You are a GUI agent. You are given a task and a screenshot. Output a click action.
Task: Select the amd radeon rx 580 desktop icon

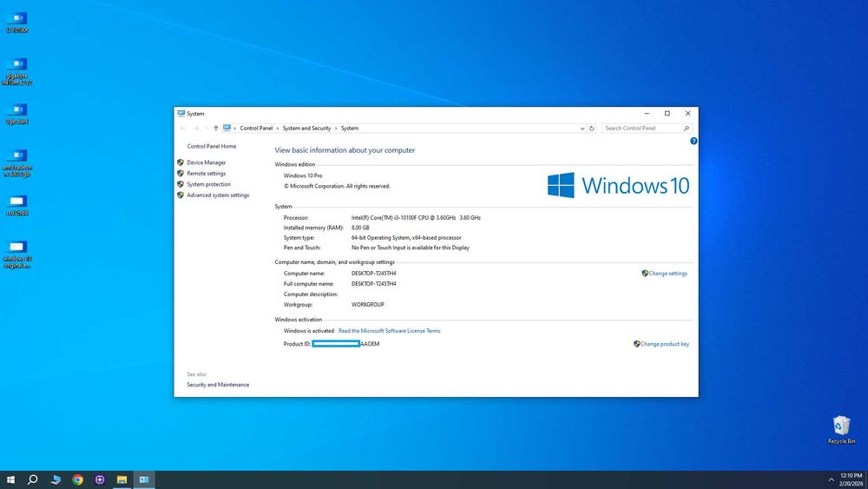click(x=17, y=162)
